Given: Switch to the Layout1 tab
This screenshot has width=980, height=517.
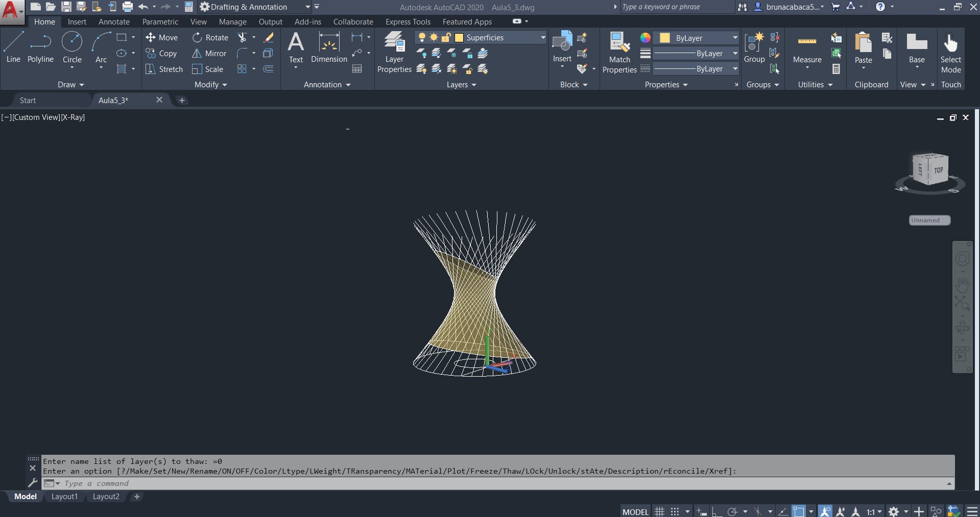Looking at the screenshot, I should pyautogui.click(x=65, y=496).
